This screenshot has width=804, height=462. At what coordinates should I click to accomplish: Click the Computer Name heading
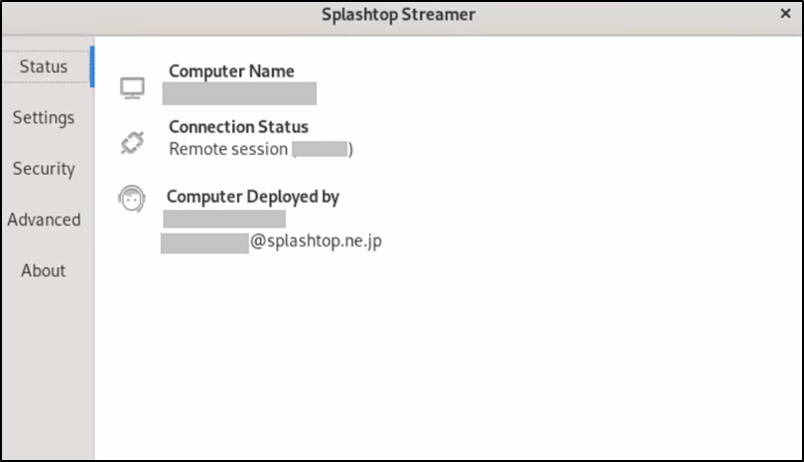click(231, 71)
